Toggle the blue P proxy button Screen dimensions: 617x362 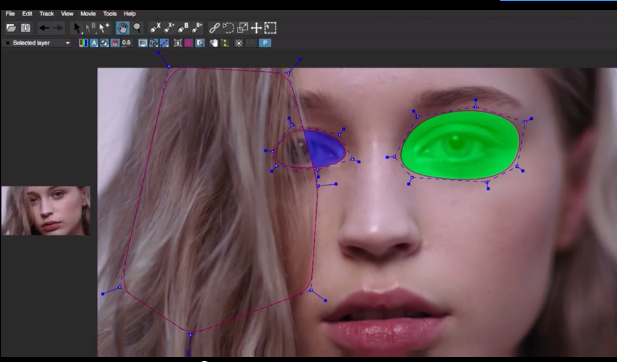click(x=265, y=43)
